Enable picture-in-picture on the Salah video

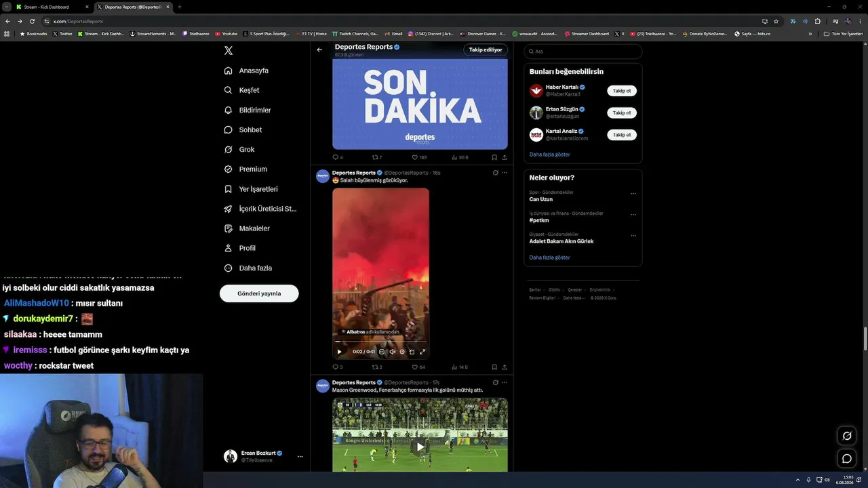pyautogui.click(x=412, y=352)
